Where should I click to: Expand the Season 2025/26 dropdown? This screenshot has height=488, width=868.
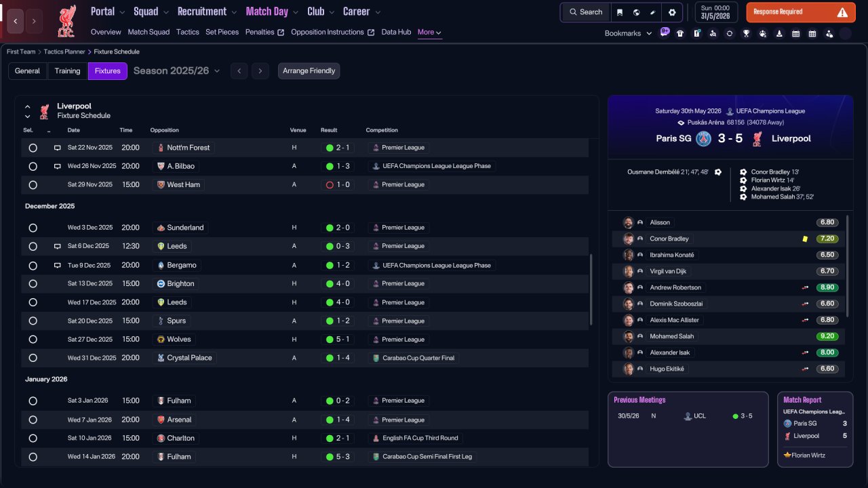coord(177,70)
